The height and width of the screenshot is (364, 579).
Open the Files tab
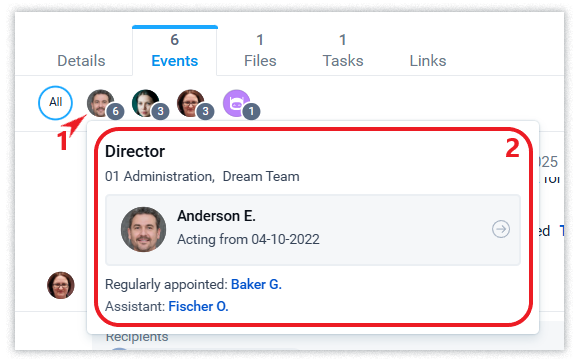pyautogui.click(x=260, y=51)
